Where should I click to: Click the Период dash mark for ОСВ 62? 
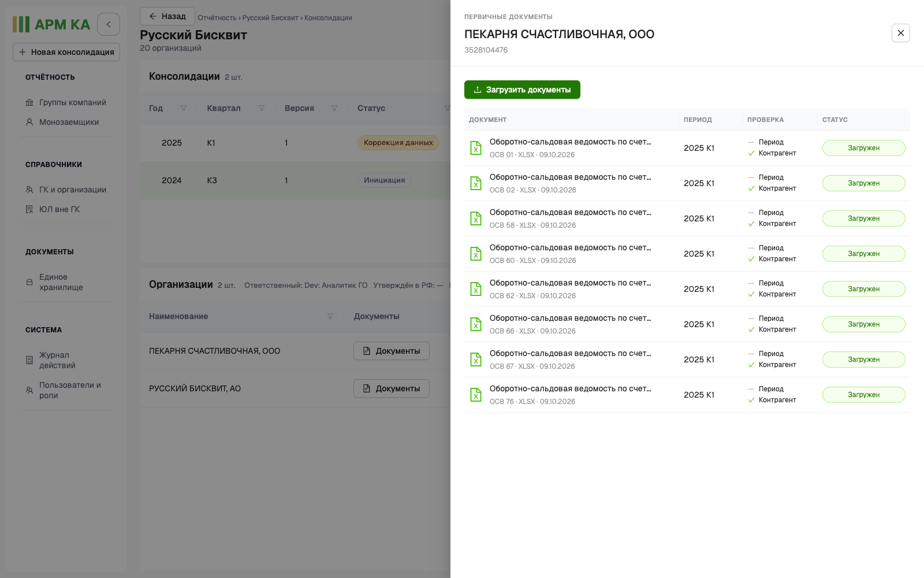click(x=751, y=283)
